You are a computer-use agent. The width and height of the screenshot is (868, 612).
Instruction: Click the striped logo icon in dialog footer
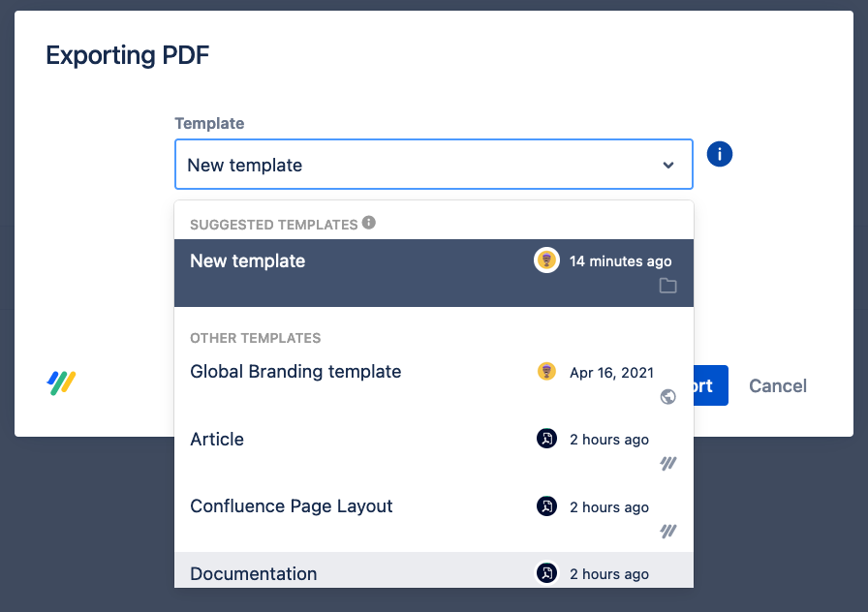62,383
